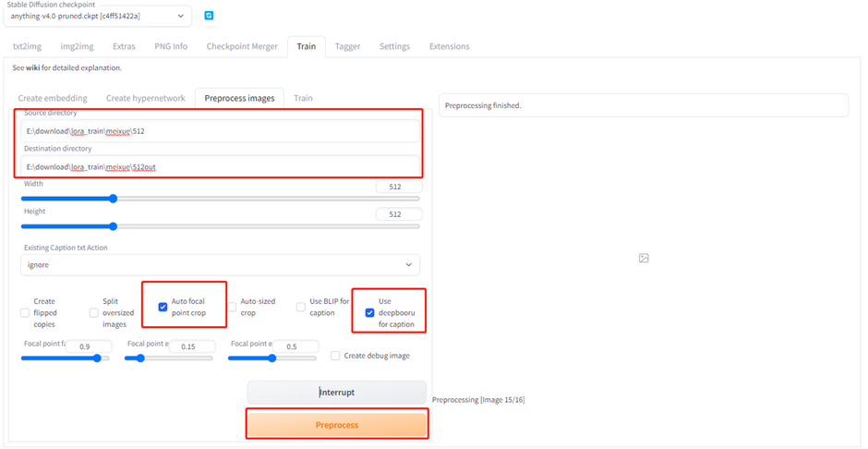868x449 pixels.
Task: Click the Height number box
Action: [399, 214]
